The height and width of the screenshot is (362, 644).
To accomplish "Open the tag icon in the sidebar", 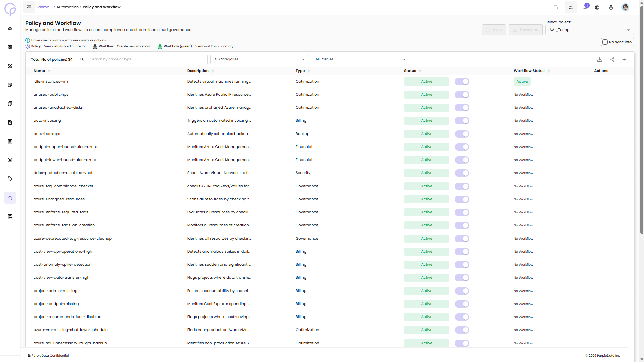I will 10,179.
